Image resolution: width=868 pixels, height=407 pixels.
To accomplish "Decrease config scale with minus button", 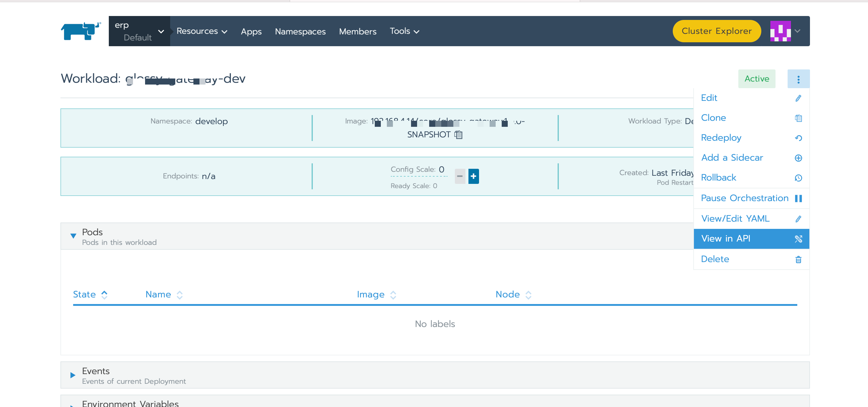I will [x=460, y=176].
